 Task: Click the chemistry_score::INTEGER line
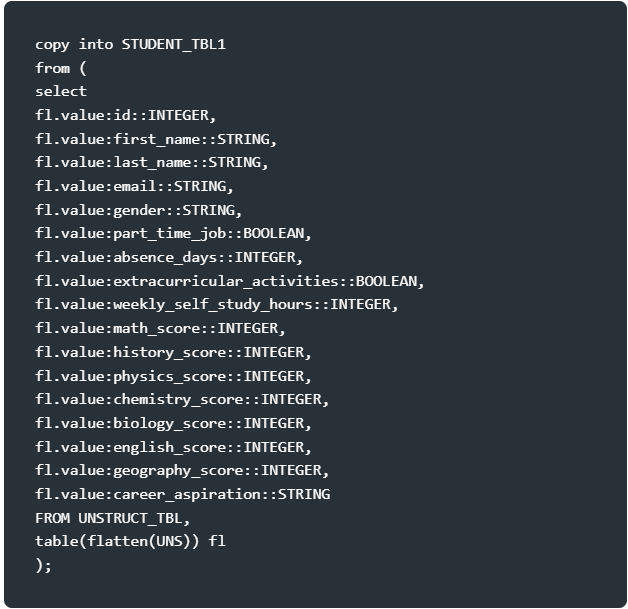click(182, 400)
